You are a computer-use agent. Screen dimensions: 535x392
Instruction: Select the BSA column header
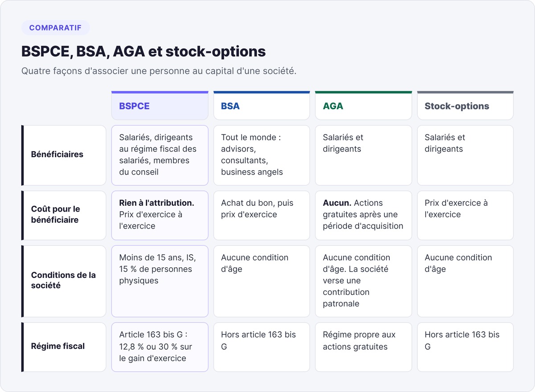(x=262, y=106)
